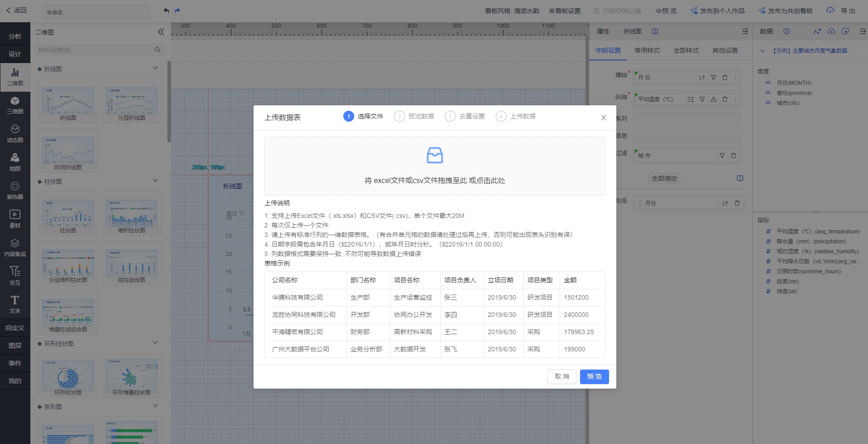Close the 上传数据表 dialog
This screenshot has width=868, height=444.
(x=603, y=118)
